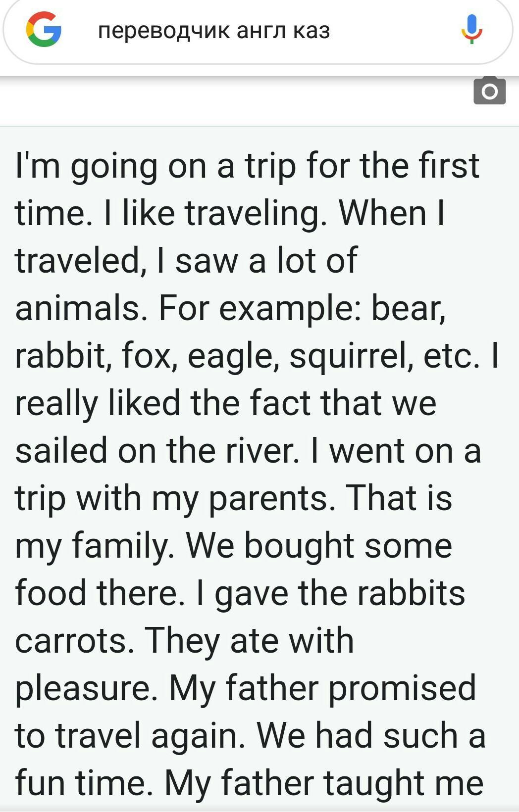The image size is (519, 812).
Task: Tap the voice search microphone icon
Action: (471, 29)
